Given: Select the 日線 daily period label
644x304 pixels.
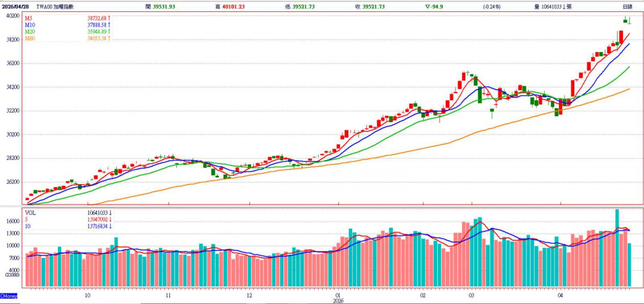Looking at the screenshot, I should pos(627,6).
